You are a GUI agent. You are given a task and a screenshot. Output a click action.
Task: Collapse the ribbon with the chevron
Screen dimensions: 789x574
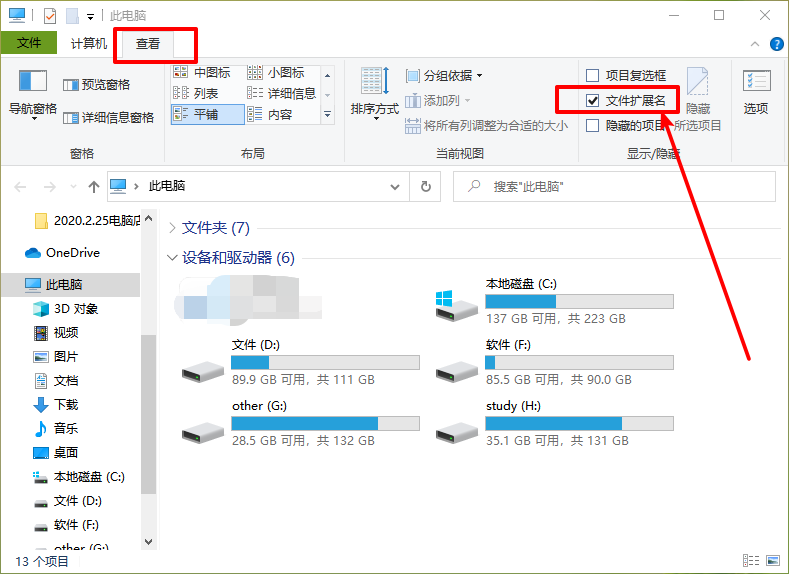(755, 44)
